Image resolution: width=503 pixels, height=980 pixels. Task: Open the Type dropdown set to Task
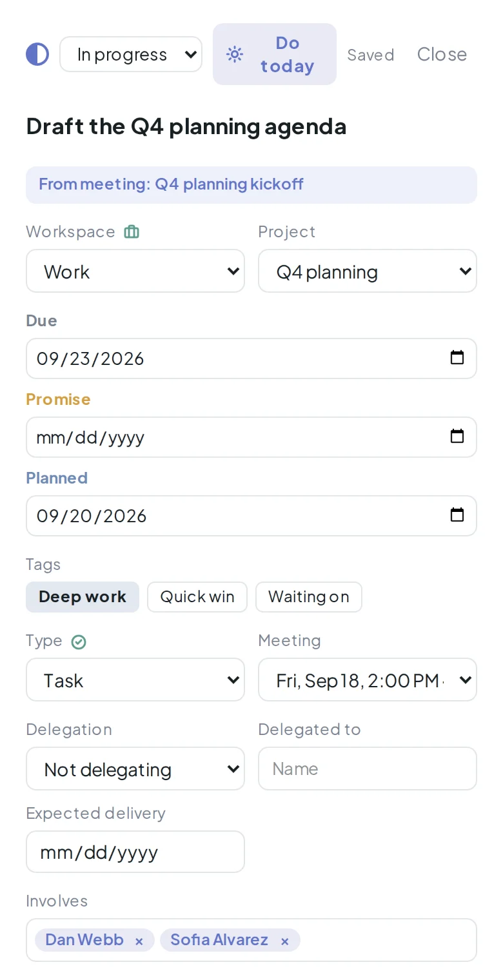pyautogui.click(x=135, y=680)
